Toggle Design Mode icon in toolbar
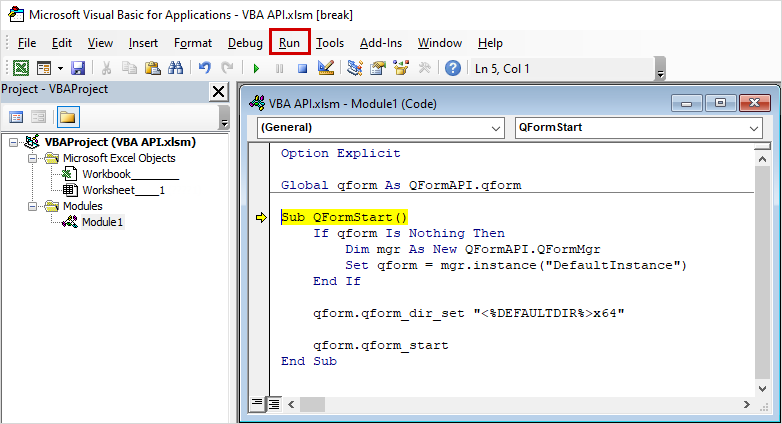The width and height of the screenshot is (782, 424). point(325,69)
